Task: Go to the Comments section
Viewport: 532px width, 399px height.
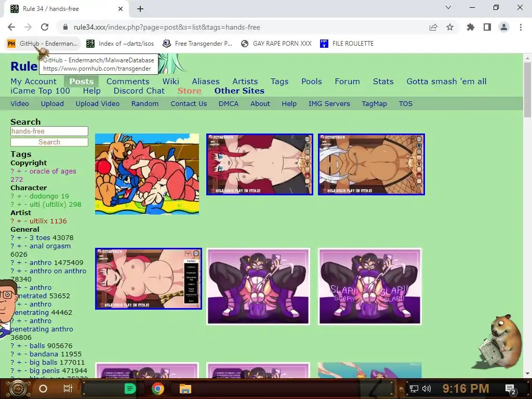Action: (x=128, y=82)
